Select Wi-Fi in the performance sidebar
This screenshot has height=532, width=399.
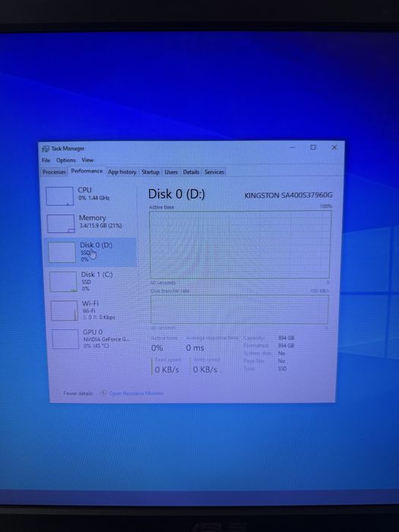(93, 310)
